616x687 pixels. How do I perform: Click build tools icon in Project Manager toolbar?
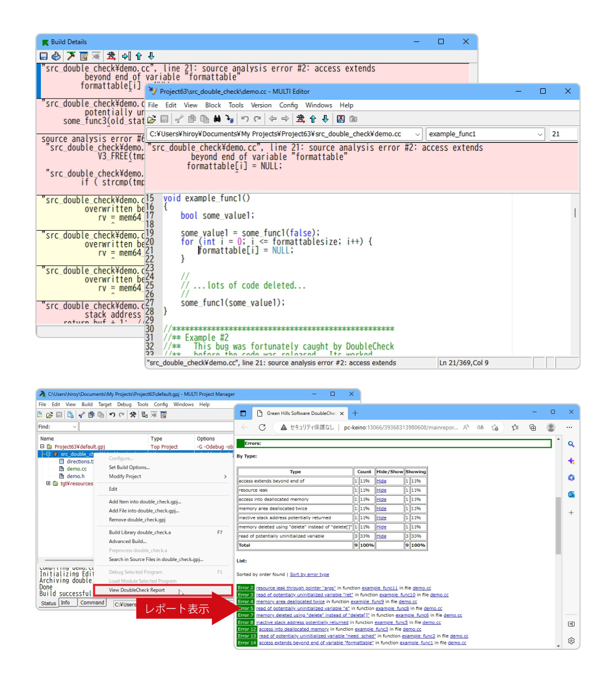pos(132,415)
